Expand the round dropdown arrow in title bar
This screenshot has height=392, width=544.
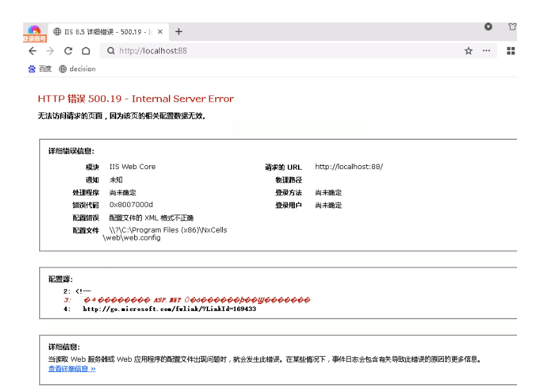[x=488, y=27]
